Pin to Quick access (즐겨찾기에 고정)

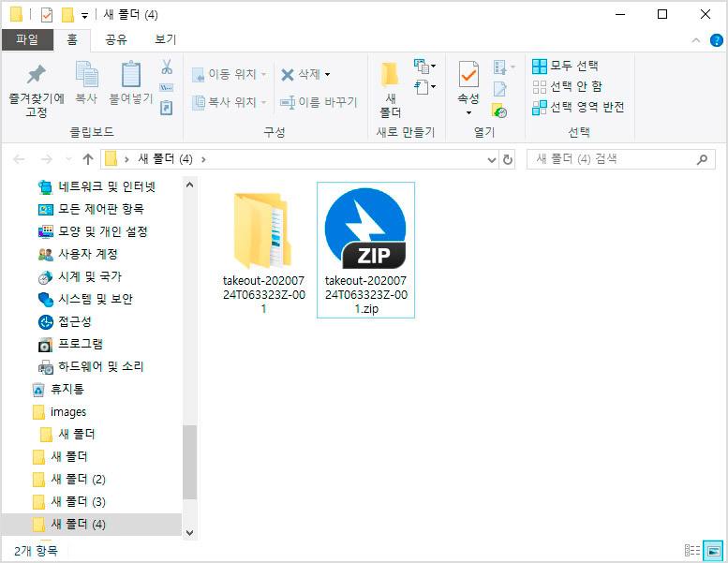coord(37,91)
